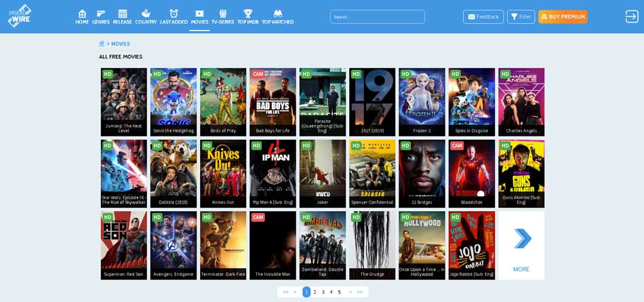Open Once Upon a Time in Hollywood poster

click(x=422, y=246)
